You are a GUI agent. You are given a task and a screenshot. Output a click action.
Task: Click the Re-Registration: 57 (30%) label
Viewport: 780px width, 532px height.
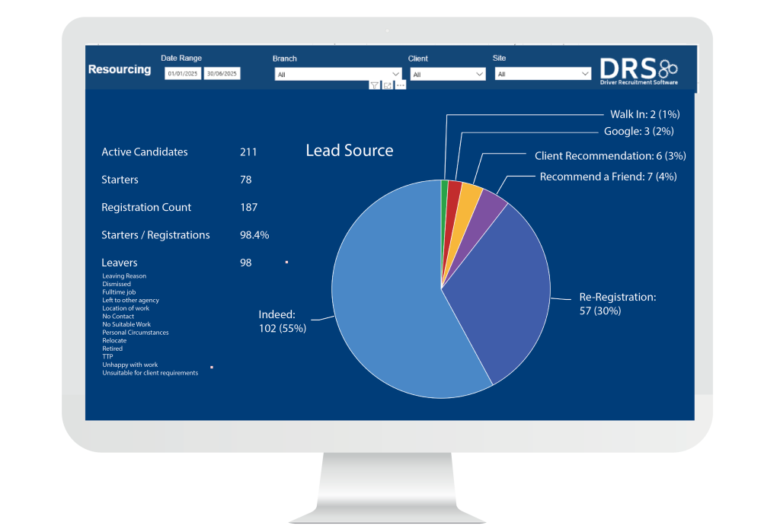click(617, 304)
